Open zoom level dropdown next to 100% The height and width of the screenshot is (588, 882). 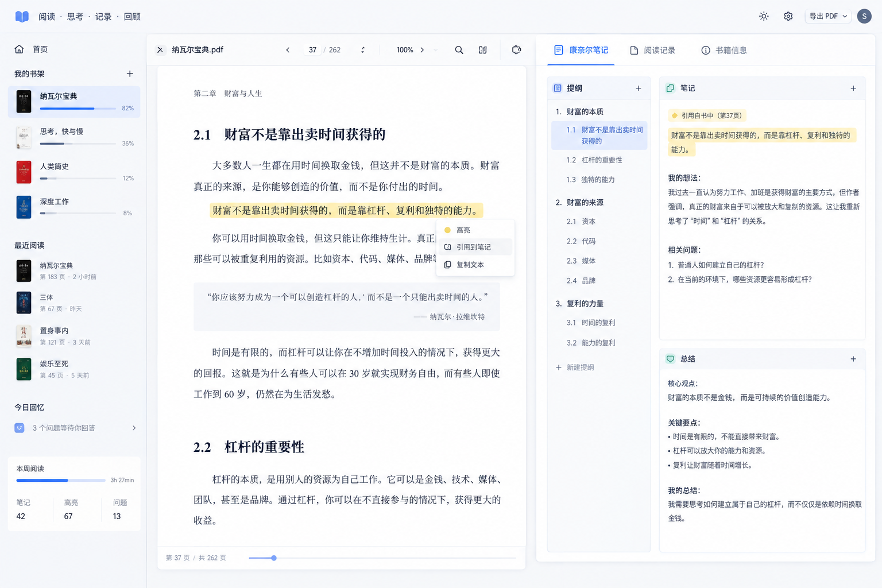[x=435, y=50]
